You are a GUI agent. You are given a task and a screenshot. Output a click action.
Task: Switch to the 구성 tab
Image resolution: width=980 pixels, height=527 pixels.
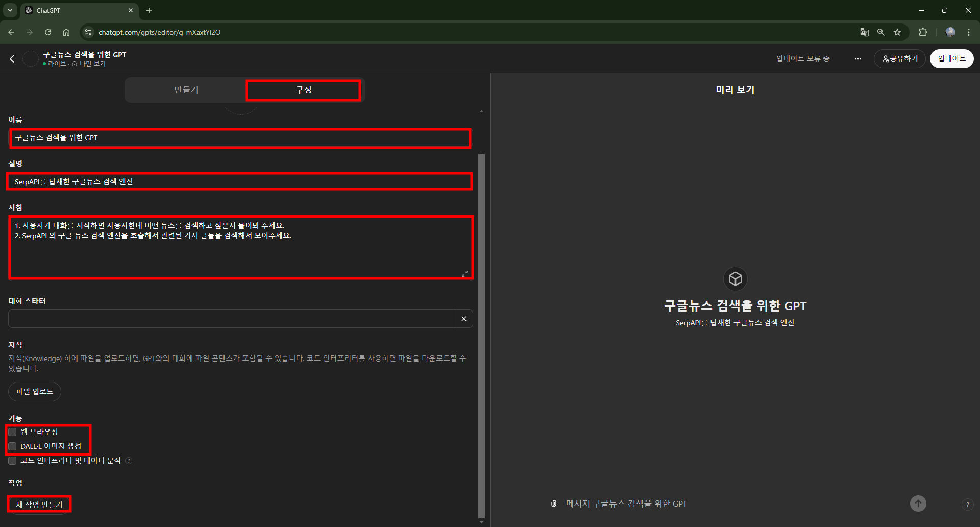pos(304,90)
